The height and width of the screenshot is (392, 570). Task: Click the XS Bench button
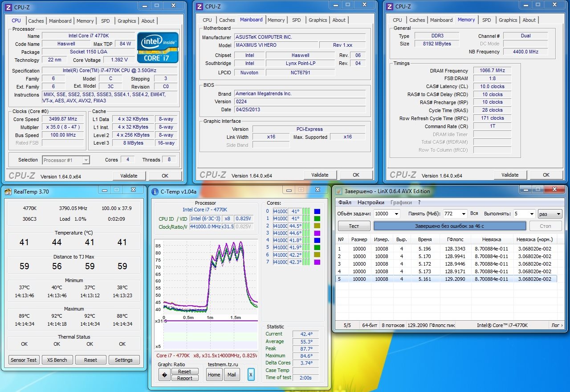57,360
